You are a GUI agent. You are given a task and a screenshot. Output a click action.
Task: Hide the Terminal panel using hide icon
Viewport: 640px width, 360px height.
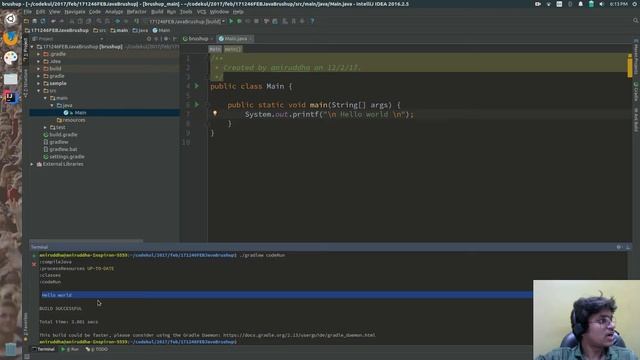(x=628, y=247)
